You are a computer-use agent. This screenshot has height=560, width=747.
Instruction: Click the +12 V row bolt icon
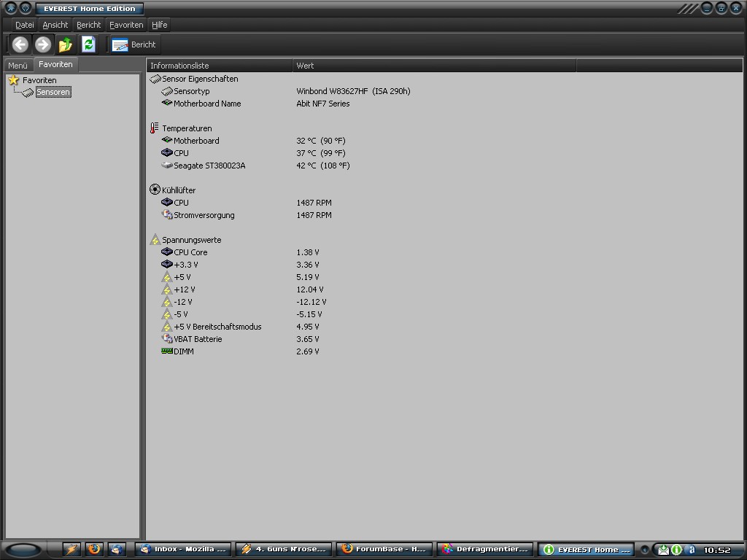pos(167,289)
